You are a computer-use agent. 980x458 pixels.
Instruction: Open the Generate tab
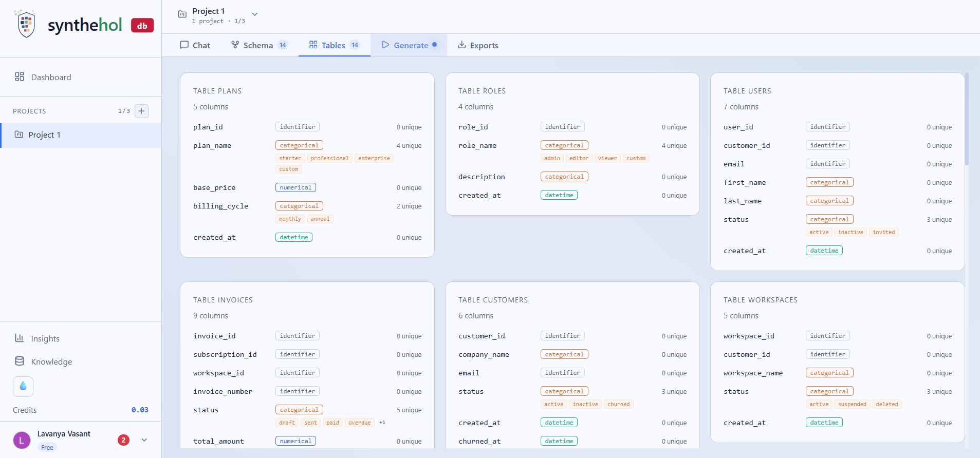tap(409, 45)
